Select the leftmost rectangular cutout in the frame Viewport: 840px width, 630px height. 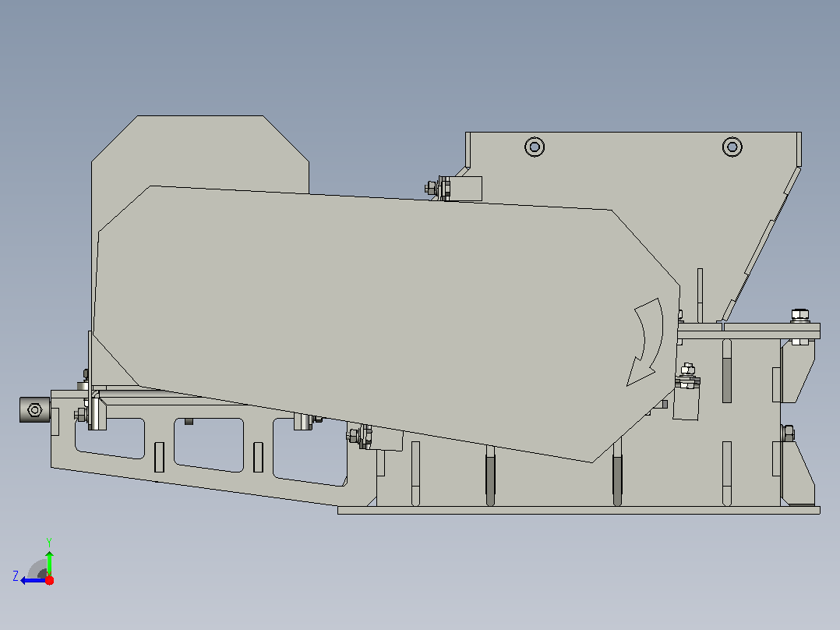[111, 438]
